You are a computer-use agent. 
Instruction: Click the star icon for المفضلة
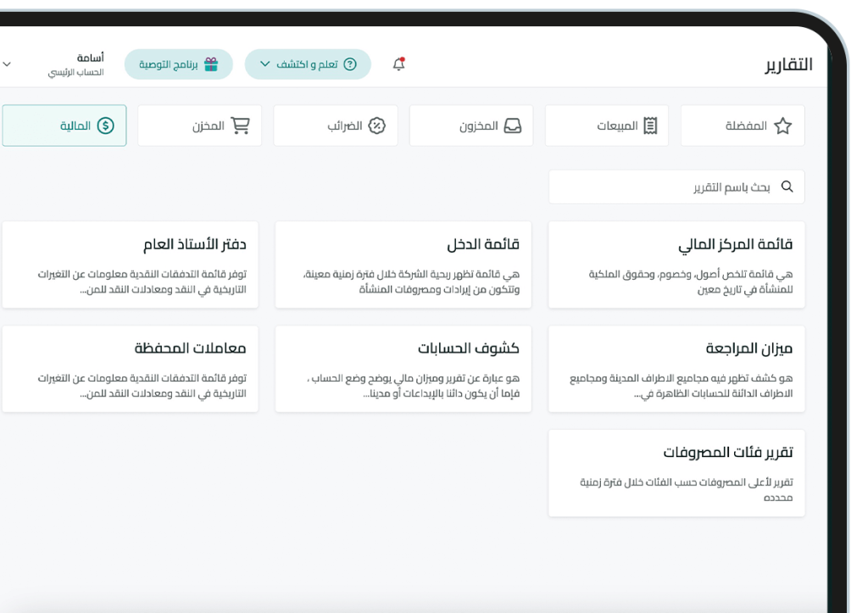coord(782,126)
